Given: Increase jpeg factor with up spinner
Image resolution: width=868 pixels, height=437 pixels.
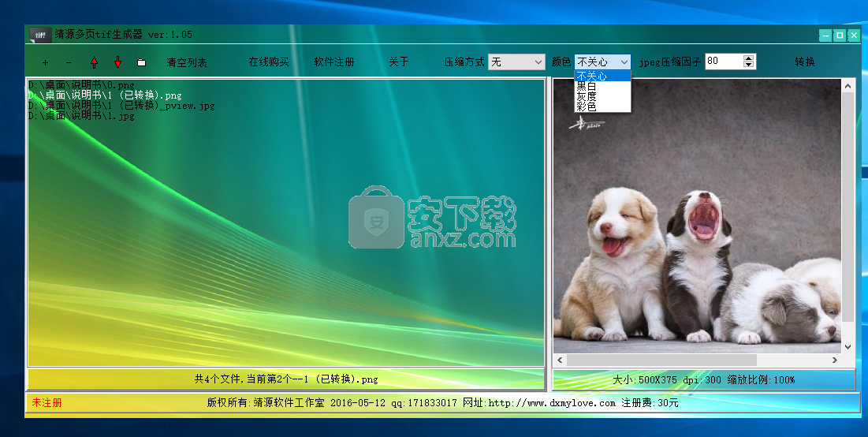Looking at the screenshot, I should coord(748,58).
